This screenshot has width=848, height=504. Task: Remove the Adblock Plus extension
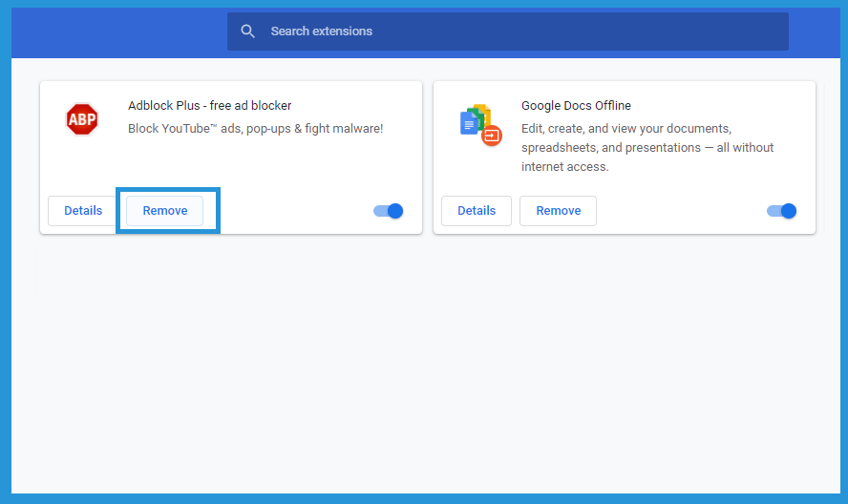[x=165, y=210]
